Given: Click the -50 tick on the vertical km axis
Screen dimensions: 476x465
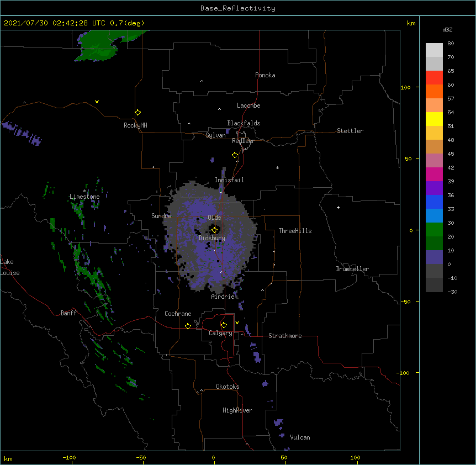Looking at the screenshot, I should click(x=405, y=302).
